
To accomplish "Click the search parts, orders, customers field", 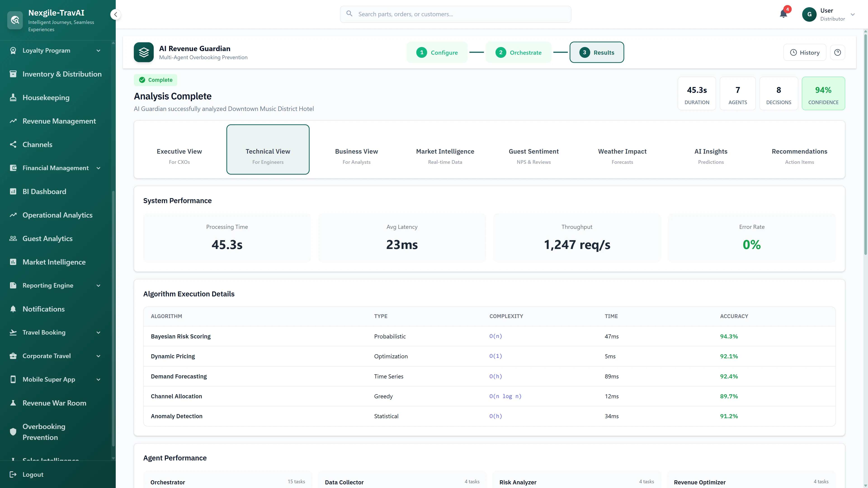I will click(x=455, y=14).
